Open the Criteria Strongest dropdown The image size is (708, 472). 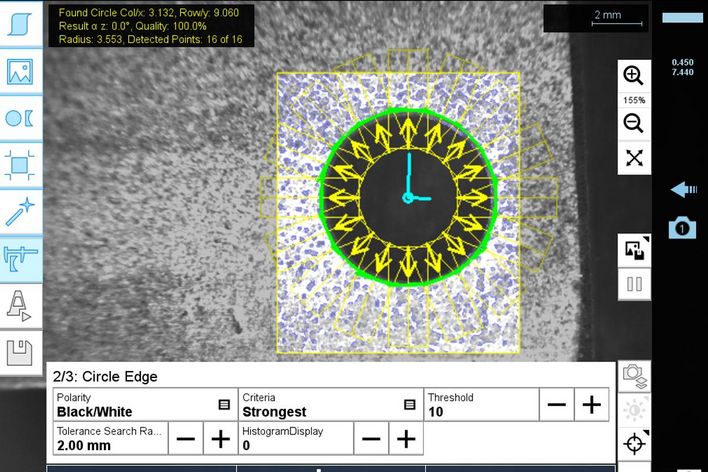pos(409,405)
